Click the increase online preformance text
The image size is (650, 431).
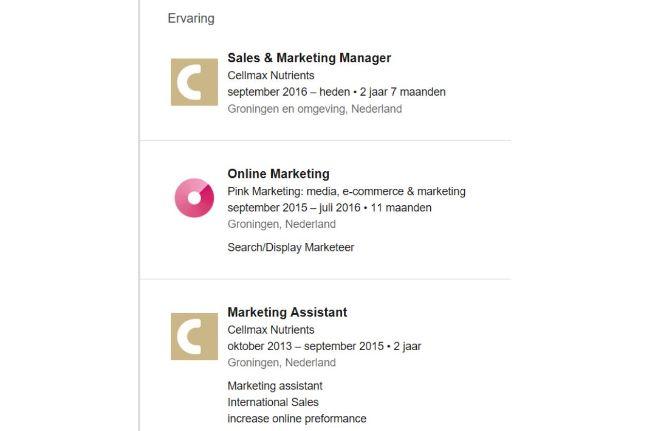pos(297,418)
